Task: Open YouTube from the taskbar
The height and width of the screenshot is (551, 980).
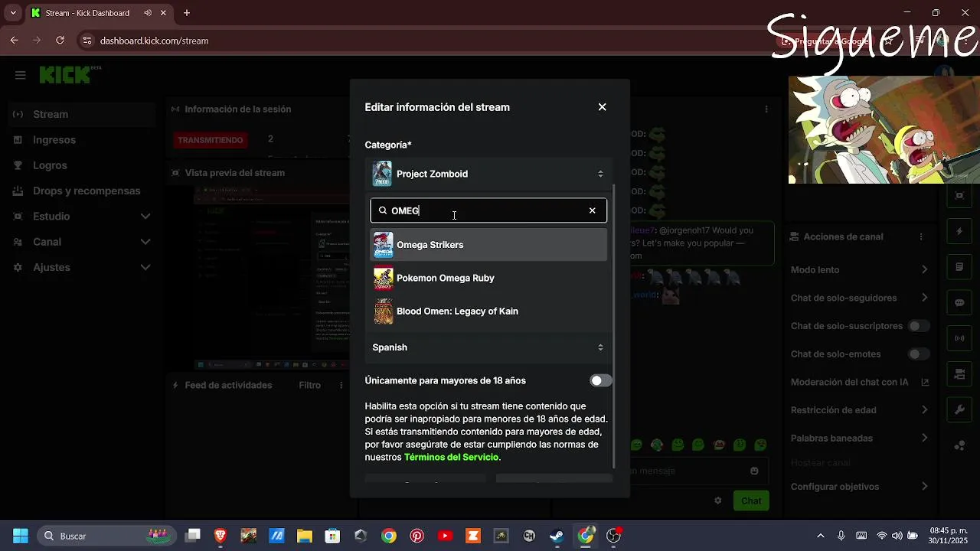Action: pyautogui.click(x=445, y=536)
